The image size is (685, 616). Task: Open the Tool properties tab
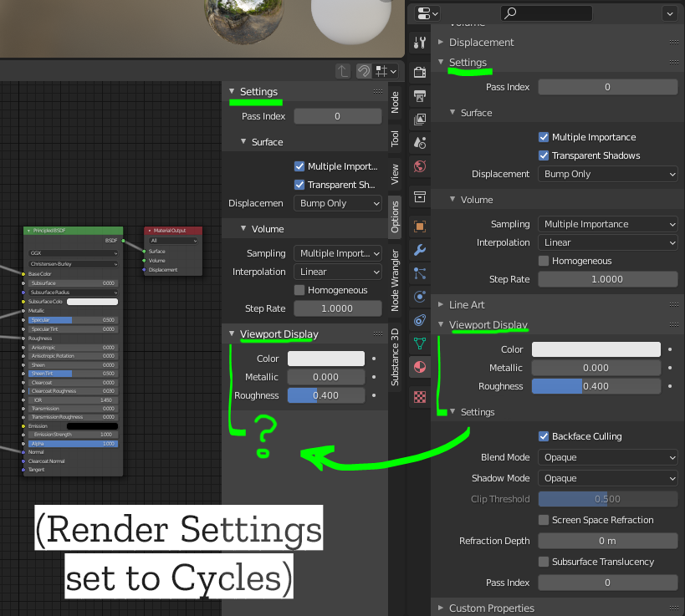[x=420, y=43]
